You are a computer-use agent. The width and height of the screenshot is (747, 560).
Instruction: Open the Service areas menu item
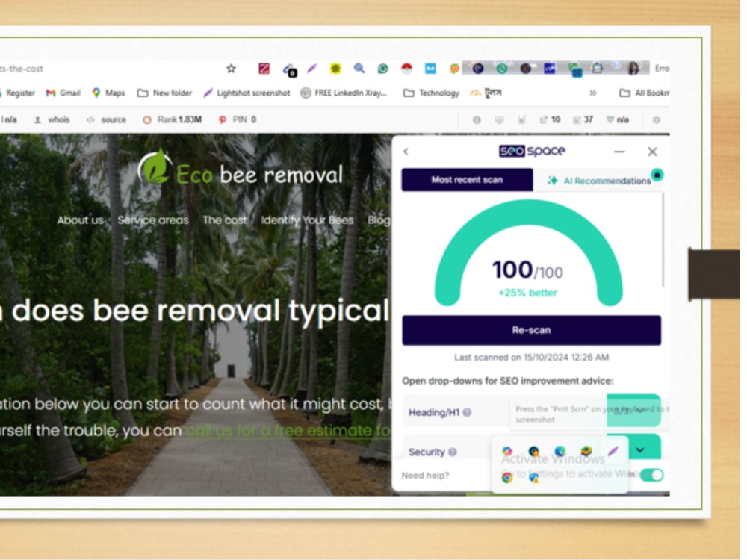[x=153, y=220]
